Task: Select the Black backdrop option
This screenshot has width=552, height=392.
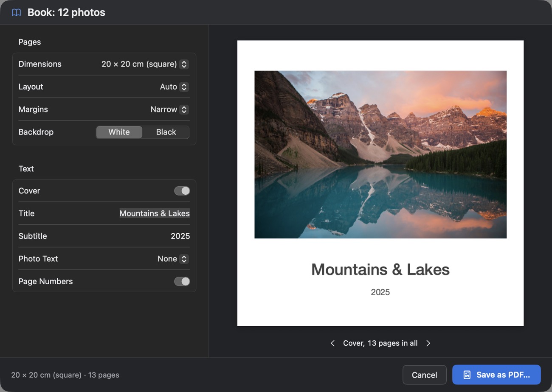Action: [166, 132]
